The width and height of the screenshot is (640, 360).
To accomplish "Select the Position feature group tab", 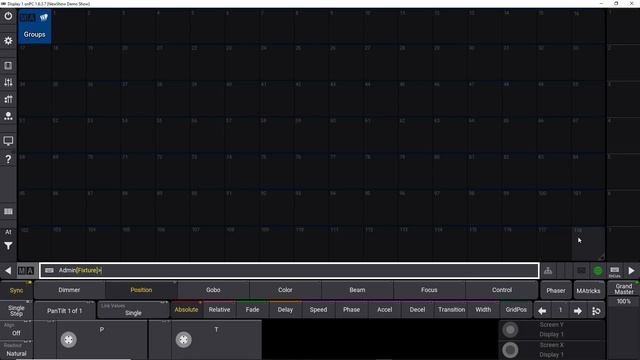I will [x=141, y=290].
